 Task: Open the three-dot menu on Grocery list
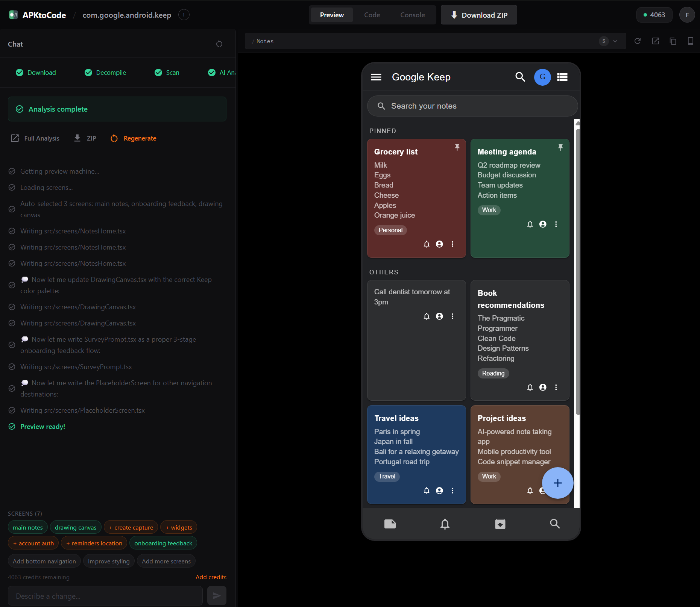click(452, 244)
